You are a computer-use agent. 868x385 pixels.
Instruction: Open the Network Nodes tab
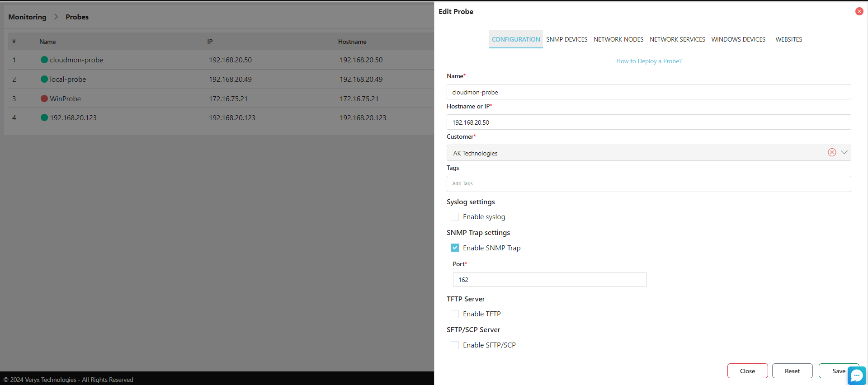[x=618, y=39]
